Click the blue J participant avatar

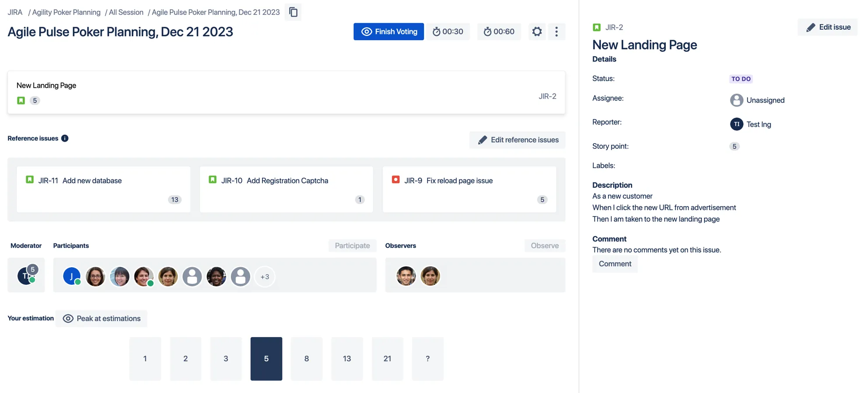coord(72,276)
